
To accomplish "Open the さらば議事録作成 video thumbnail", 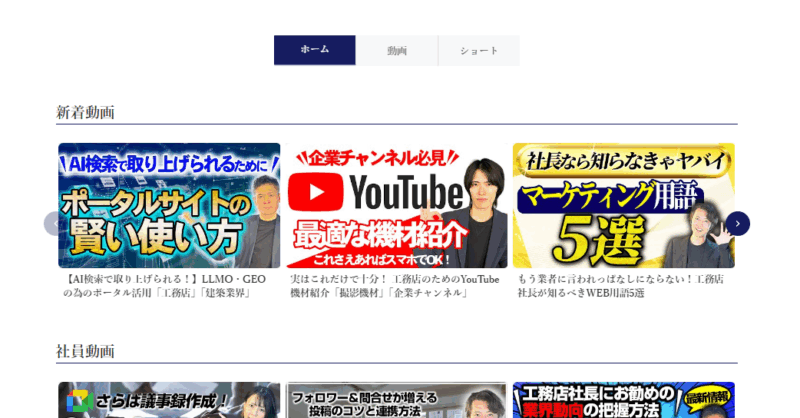I will click(169, 400).
